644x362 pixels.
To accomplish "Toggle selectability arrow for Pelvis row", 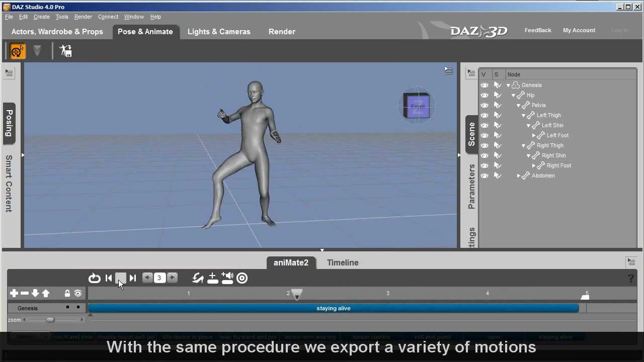I will [498, 105].
